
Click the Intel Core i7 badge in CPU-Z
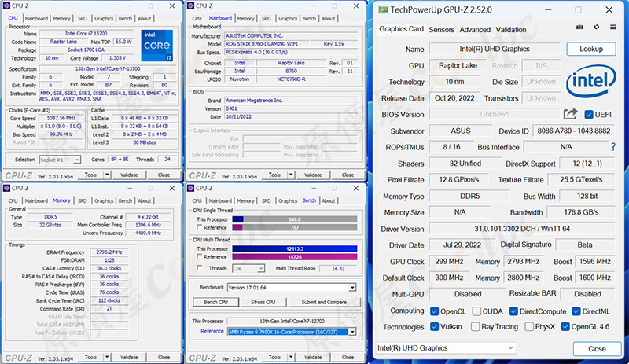pos(156,45)
